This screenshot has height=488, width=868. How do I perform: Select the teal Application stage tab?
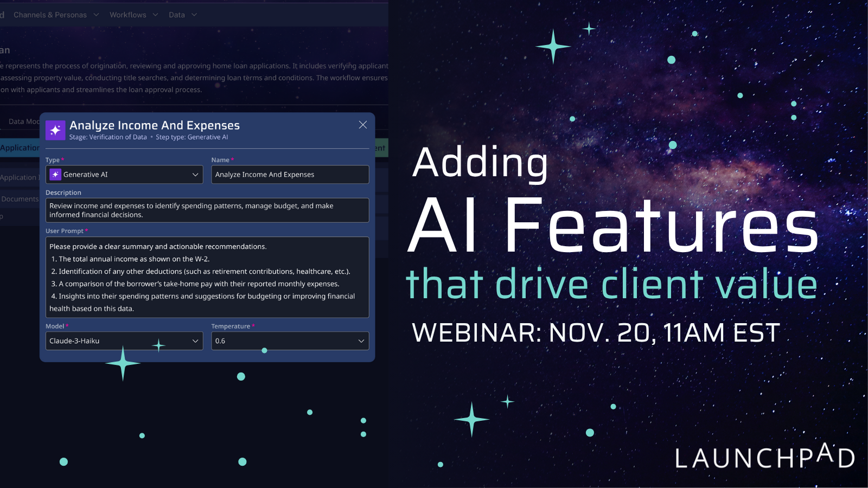point(20,147)
